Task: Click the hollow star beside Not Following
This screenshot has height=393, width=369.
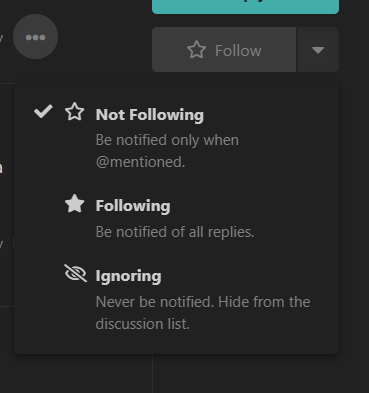Action: point(74,112)
